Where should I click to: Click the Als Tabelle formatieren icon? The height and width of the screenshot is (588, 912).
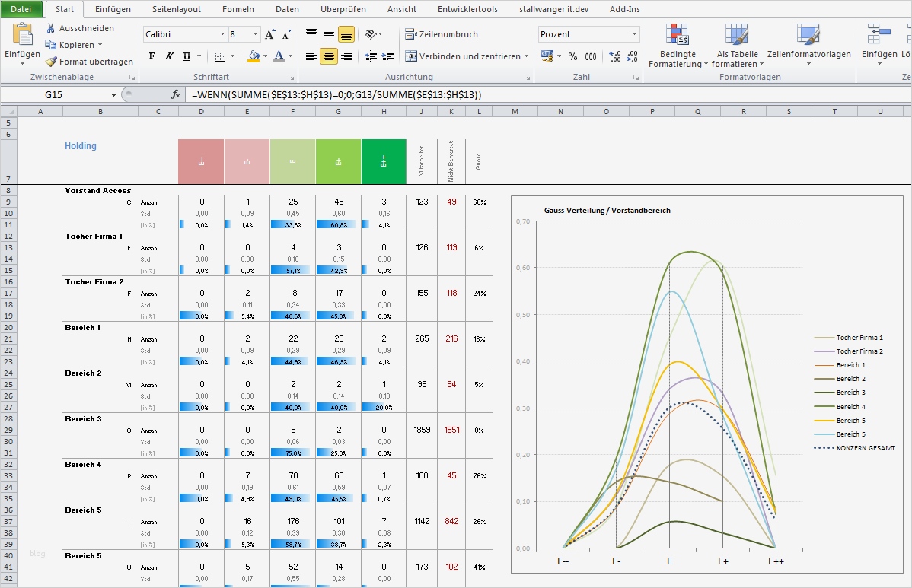pyautogui.click(x=736, y=35)
